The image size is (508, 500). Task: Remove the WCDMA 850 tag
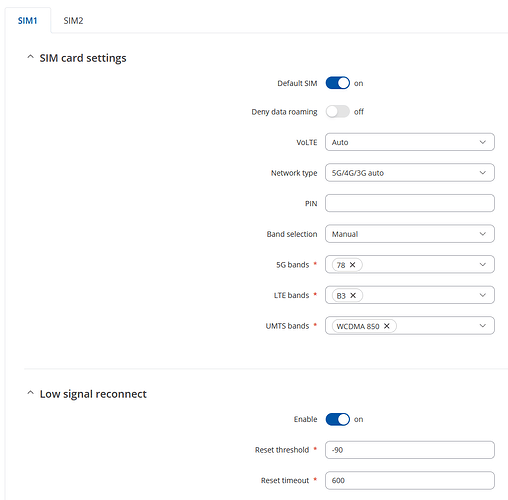[387, 326]
